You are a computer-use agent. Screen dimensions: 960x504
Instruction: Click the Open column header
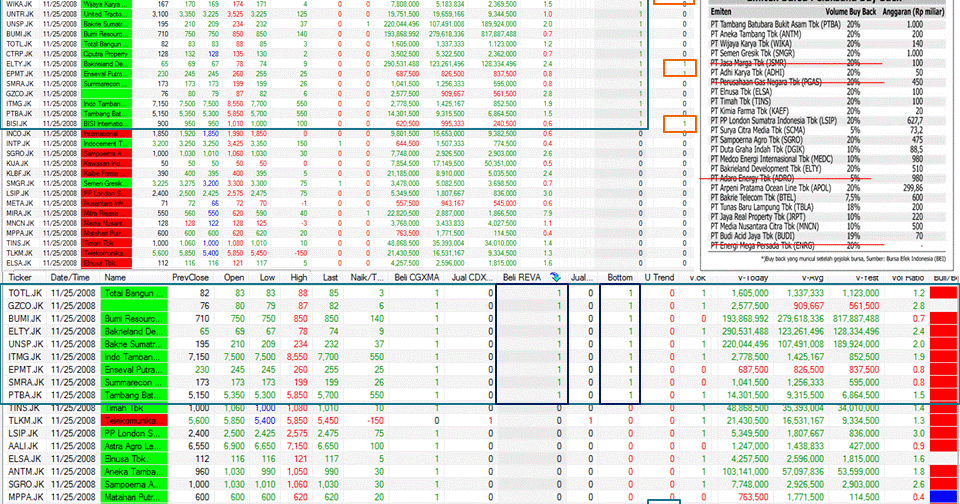tap(234, 277)
